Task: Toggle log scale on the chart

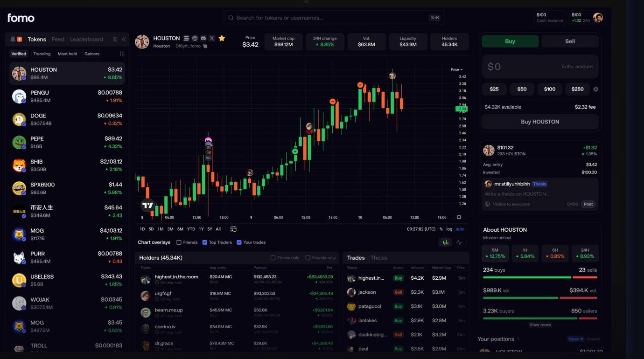Action: coord(449,229)
